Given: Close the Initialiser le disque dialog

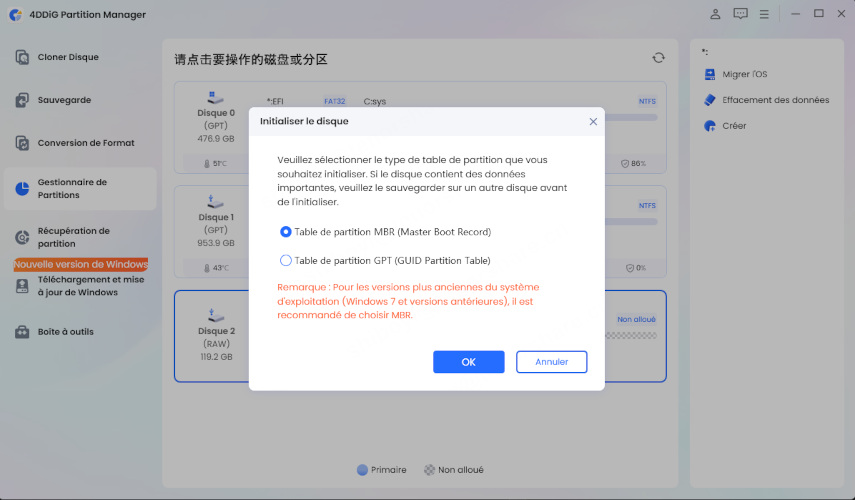Looking at the screenshot, I should pos(593,122).
